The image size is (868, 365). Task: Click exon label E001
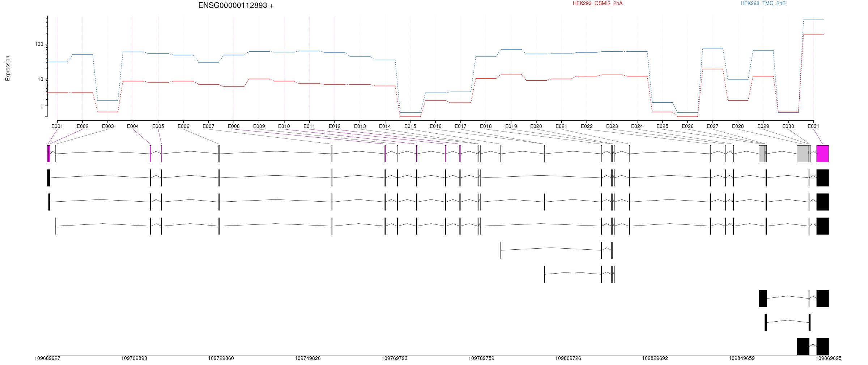pyautogui.click(x=57, y=126)
